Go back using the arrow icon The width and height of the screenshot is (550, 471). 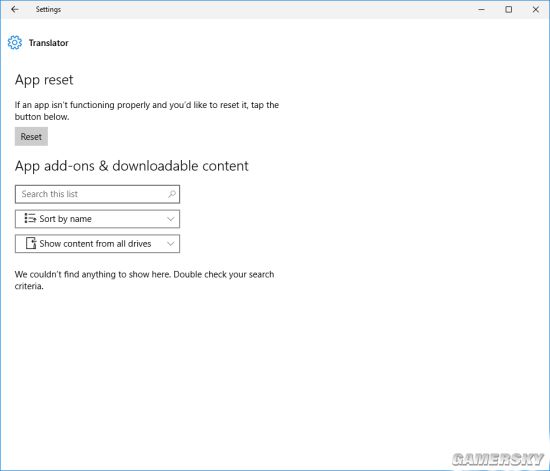pyautogui.click(x=15, y=9)
